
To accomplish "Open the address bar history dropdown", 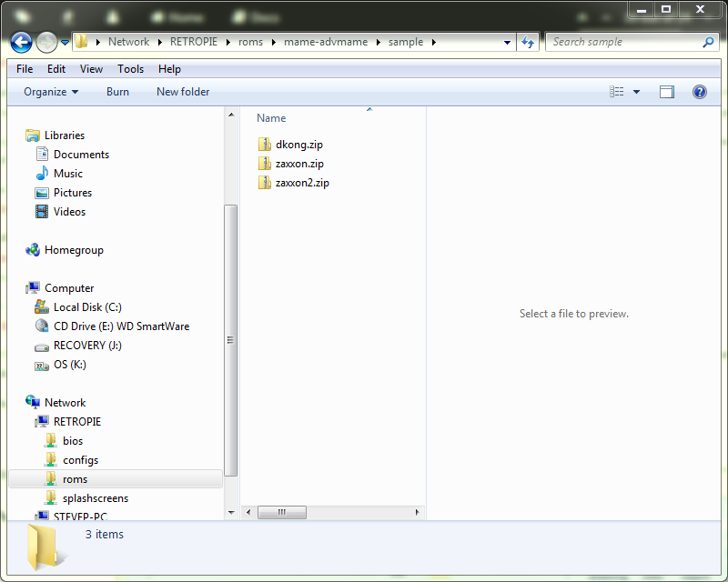I will [x=507, y=42].
